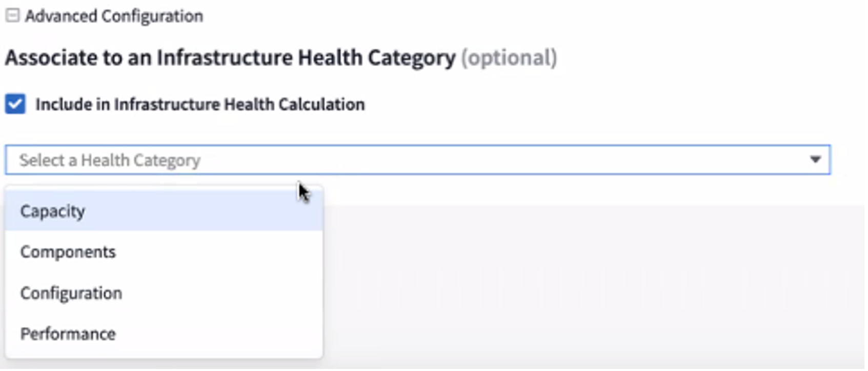Choose Capacity from the health category list
Screen dimensions: 868x371
click(53, 211)
